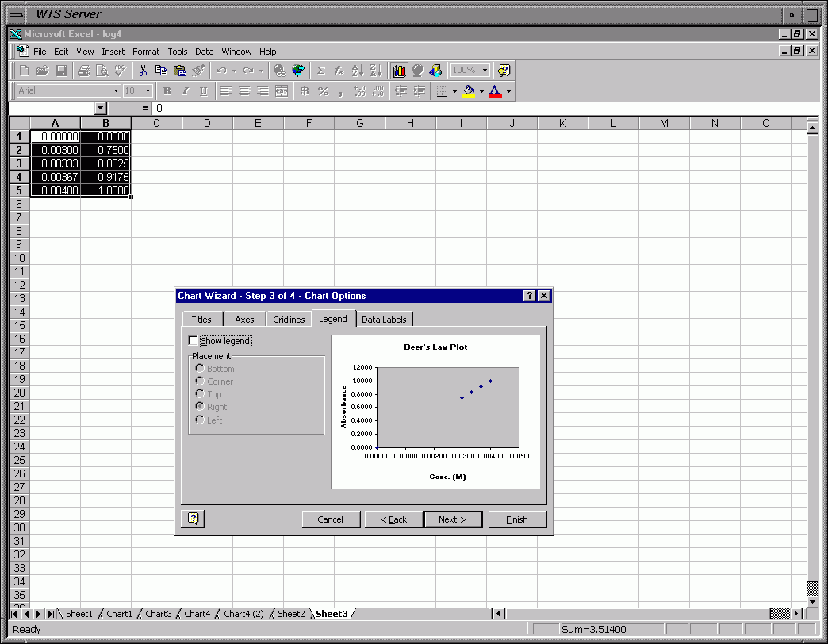
Task: Click the Print icon in toolbar
Action: point(84,71)
